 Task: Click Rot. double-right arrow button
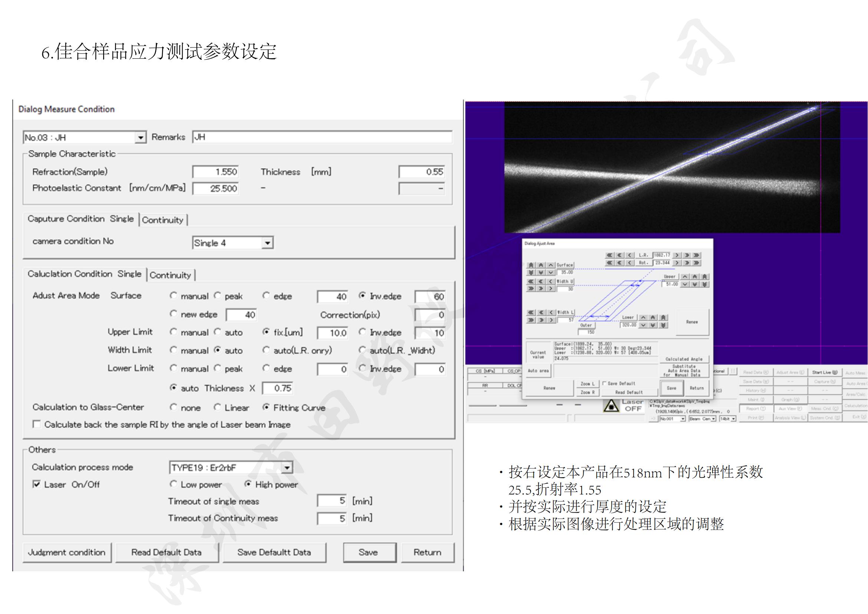point(687,263)
